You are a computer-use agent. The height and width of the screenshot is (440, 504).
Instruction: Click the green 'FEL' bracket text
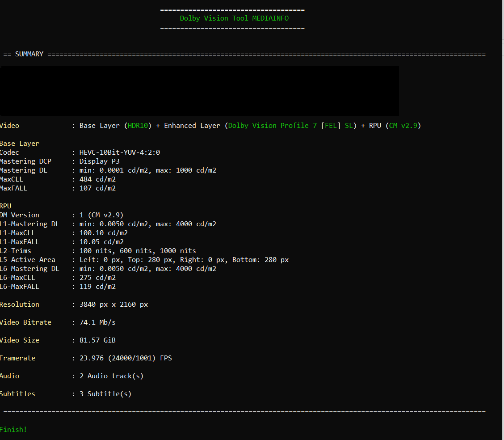331,126
